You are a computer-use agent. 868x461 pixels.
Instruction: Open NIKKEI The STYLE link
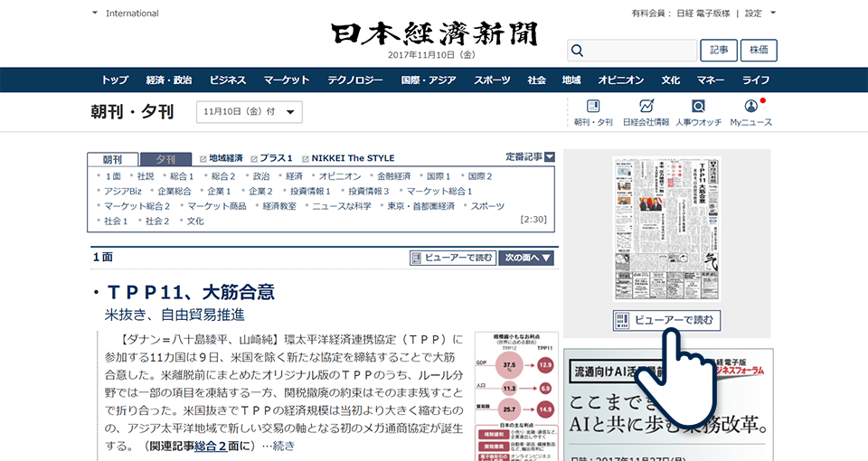353,158
